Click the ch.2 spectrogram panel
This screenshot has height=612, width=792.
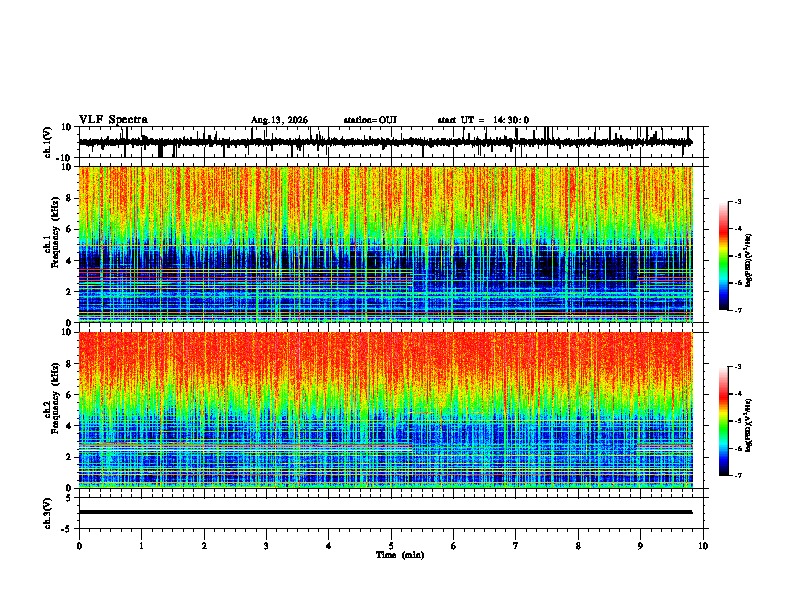386,410
